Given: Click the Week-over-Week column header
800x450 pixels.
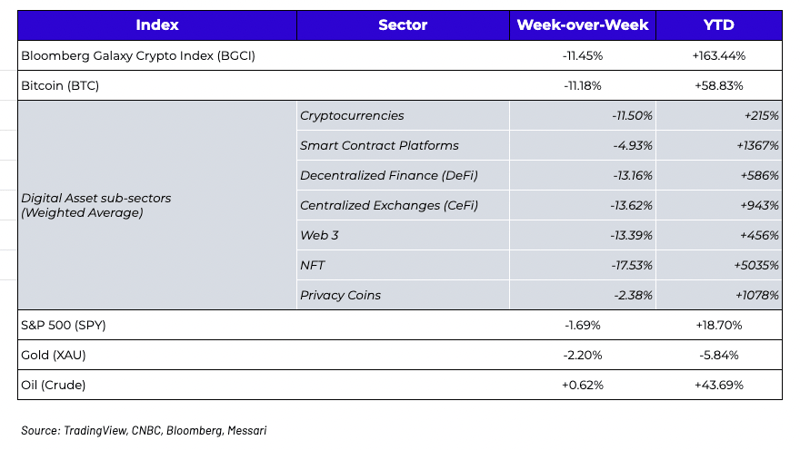Looking at the screenshot, I should click(583, 25).
